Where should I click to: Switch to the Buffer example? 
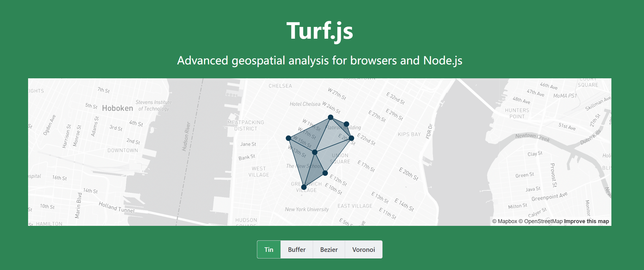click(x=297, y=249)
